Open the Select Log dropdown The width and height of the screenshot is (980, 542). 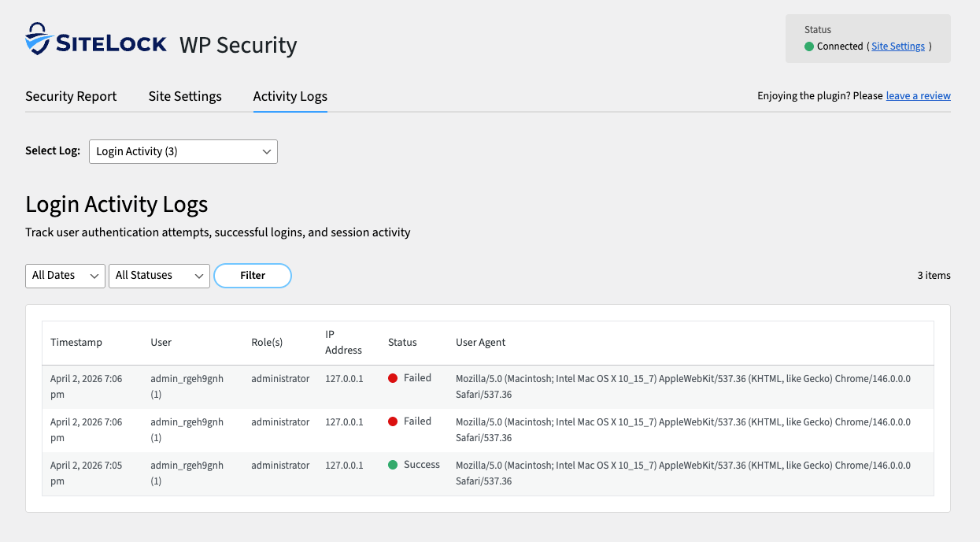[183, 151]
